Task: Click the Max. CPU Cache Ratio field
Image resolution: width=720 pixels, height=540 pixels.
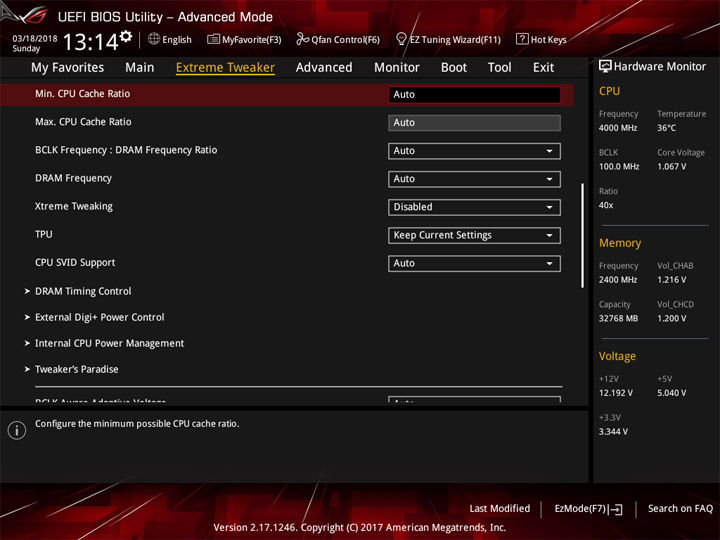Action: click(x=474, y=123)
